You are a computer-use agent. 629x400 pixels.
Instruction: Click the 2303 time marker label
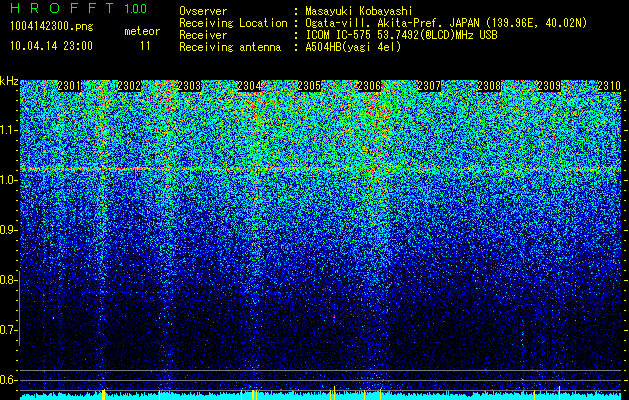[189, 86]
